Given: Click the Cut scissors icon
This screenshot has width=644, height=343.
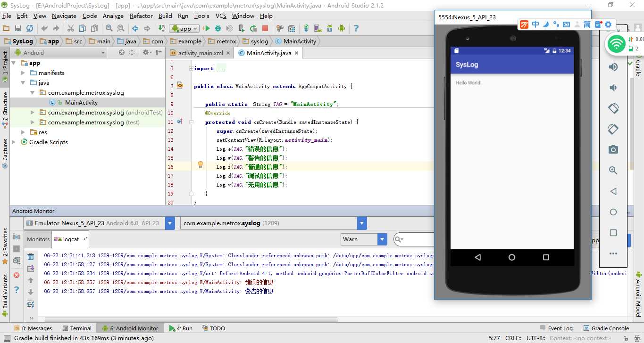Looking at the screenshot, I should pyautogui.click(x=71, y=28).
